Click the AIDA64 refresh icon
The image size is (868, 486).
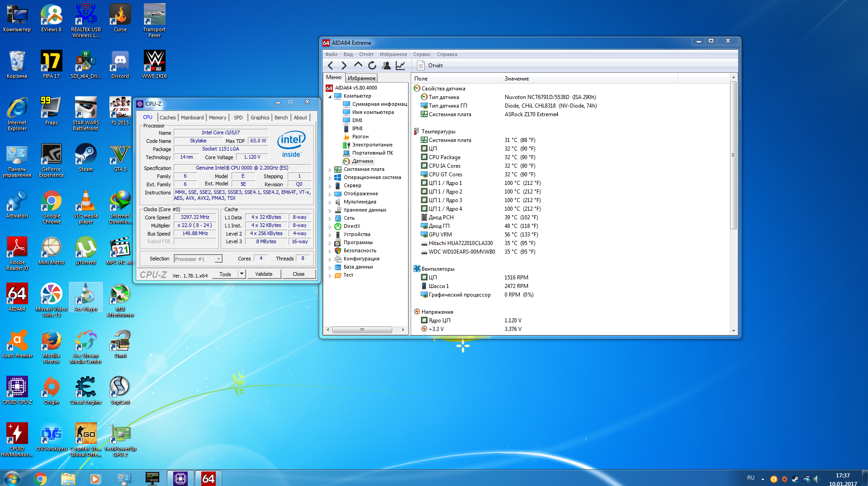pos(372,66)
